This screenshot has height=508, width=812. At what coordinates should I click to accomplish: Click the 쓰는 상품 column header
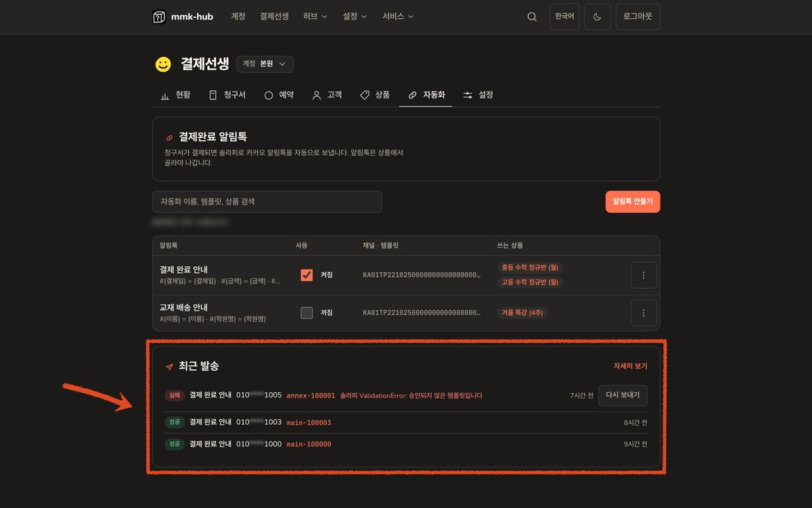(x=510, y=245)
